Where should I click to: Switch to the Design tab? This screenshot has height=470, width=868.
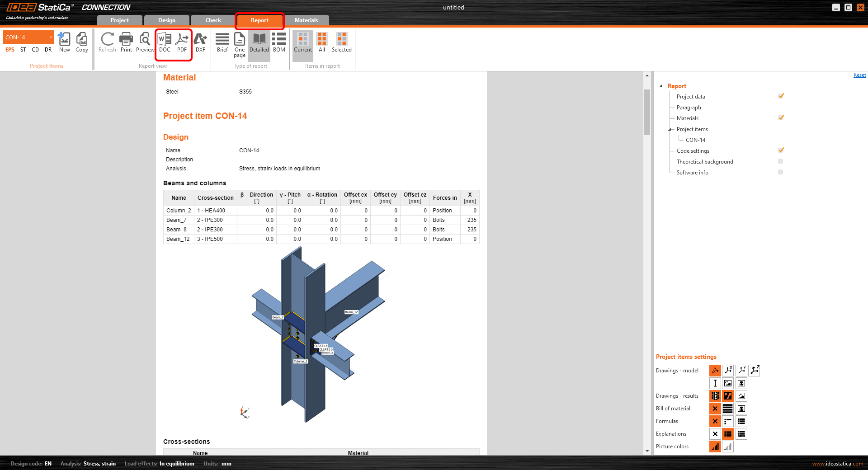(x=166, y=20)
